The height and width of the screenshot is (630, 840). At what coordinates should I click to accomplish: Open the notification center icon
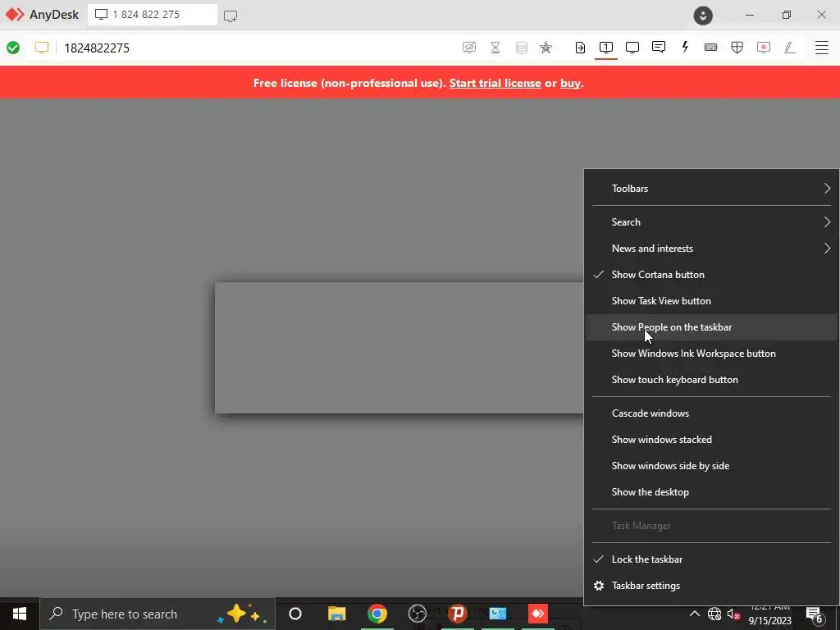815,614
